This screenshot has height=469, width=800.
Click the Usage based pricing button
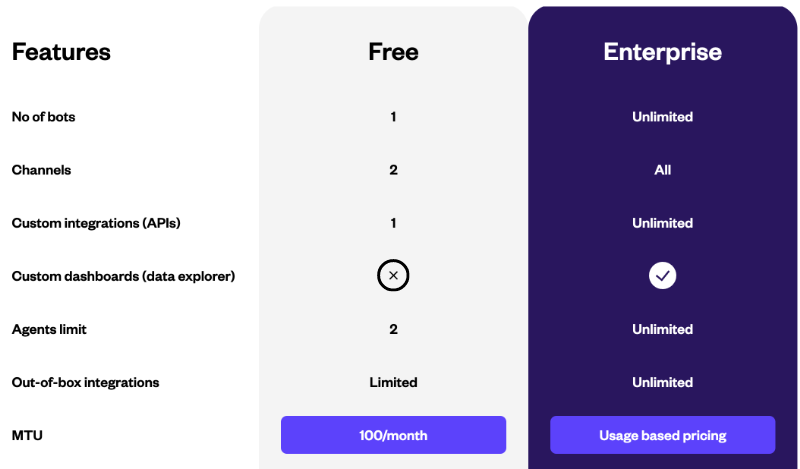click(x=662, y=435)
